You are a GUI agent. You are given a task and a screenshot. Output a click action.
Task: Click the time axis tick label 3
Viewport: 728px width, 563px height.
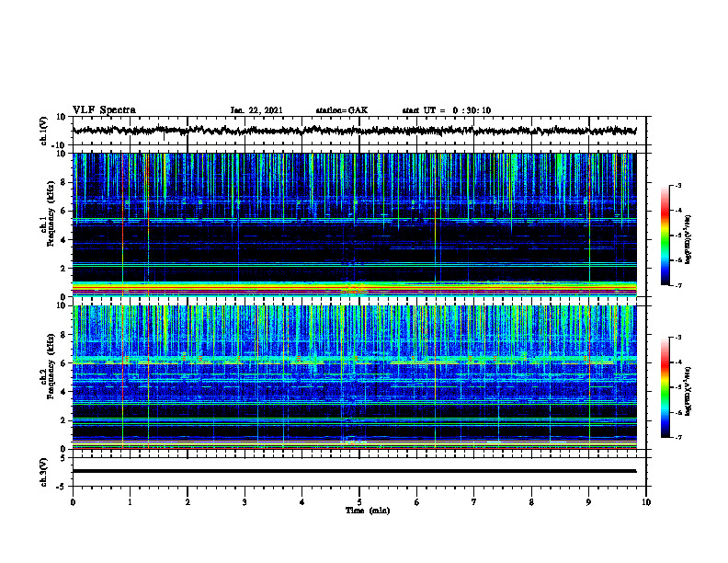(x=245, y=502)
